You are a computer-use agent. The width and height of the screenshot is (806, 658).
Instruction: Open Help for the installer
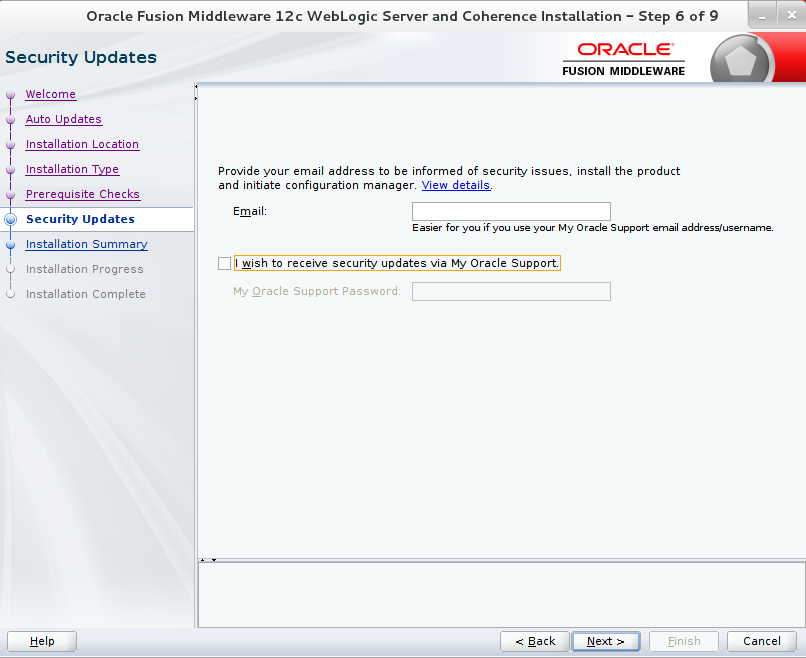[41, 641]
